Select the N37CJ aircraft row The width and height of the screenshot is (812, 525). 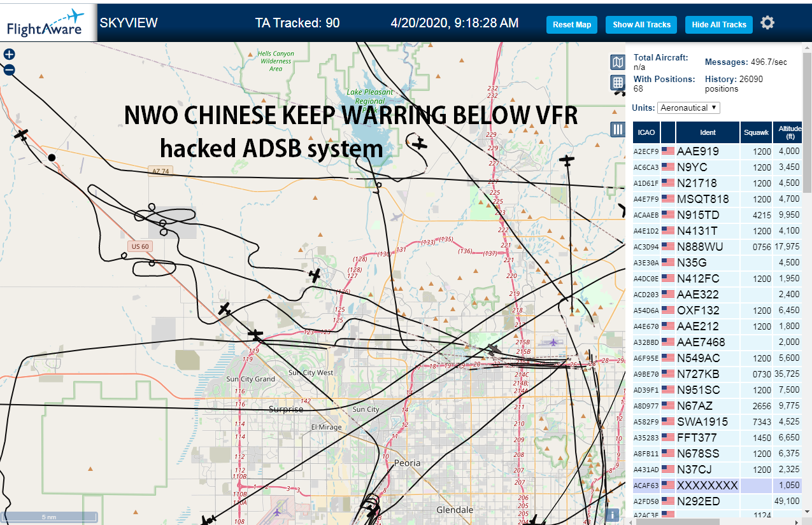(x=717, y=470)
